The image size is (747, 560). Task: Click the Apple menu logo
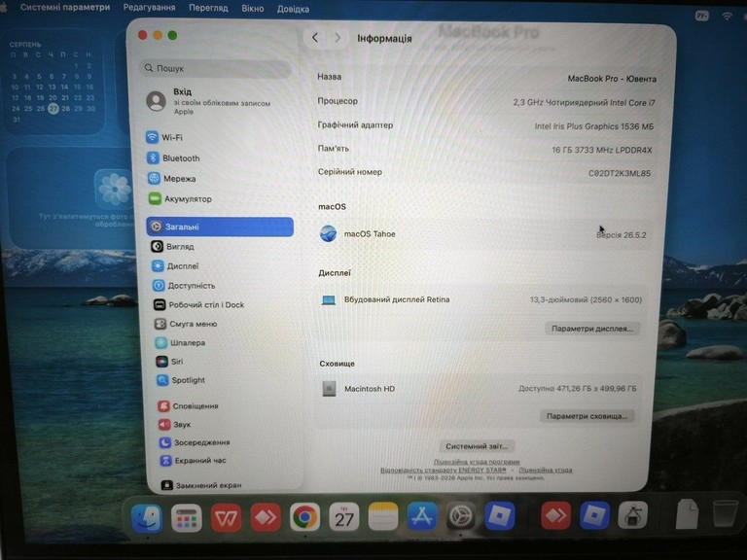click(x=3, y=7)
